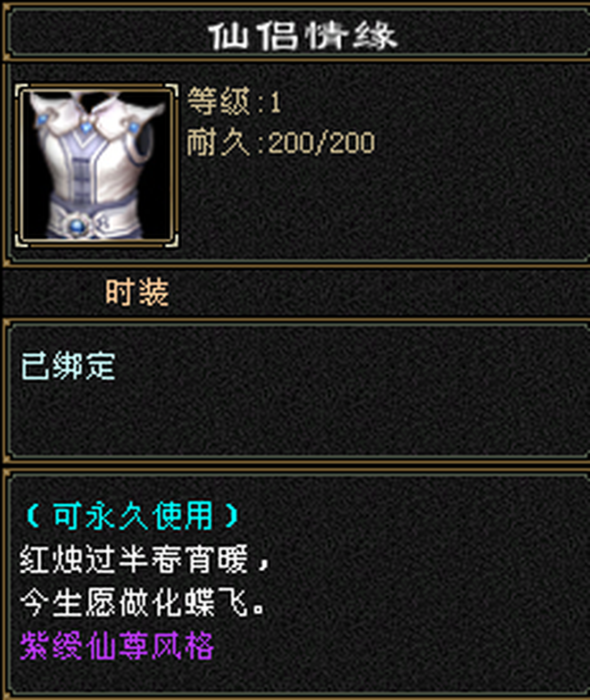Screen dimensions: 590x700
Task: Click the durability value 200/200
Action: point(322,143)
